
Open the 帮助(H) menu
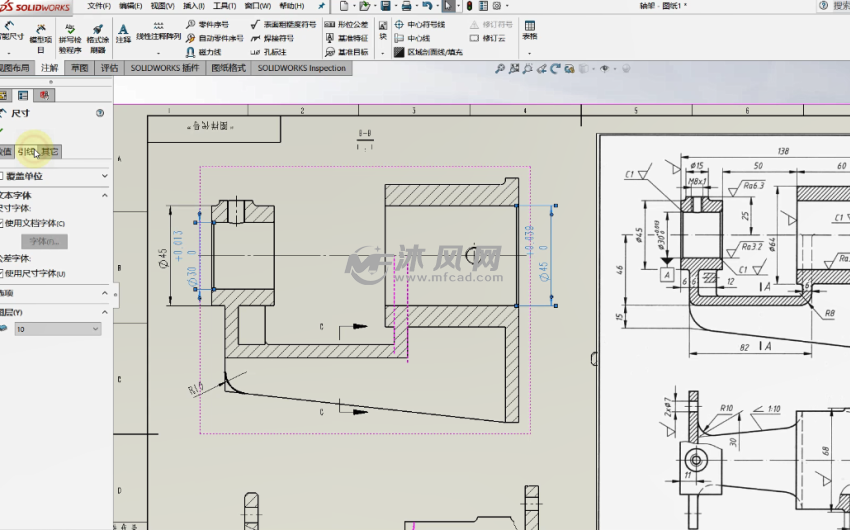click(x=292, y=6)
